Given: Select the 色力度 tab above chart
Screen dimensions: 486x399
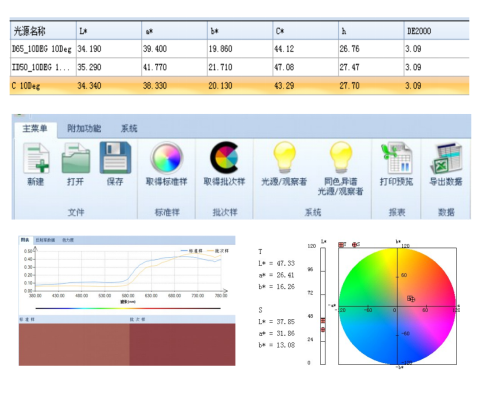Looking at the screenshot, I should pyautogui.click(x=68, y=240).
